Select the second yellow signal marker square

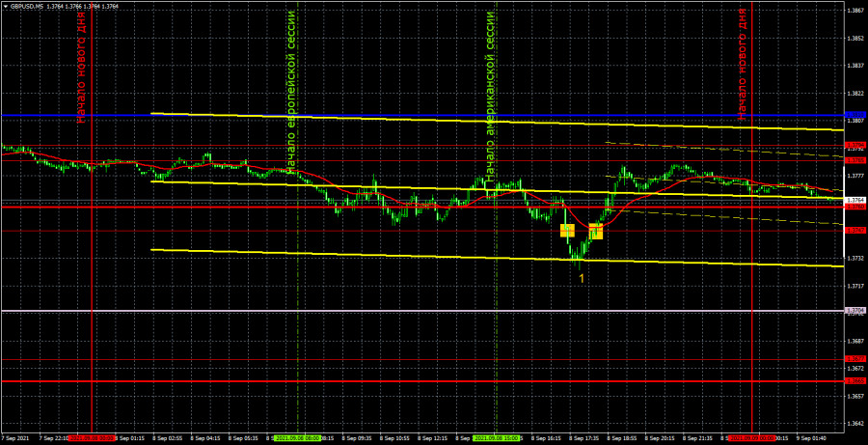596,231
